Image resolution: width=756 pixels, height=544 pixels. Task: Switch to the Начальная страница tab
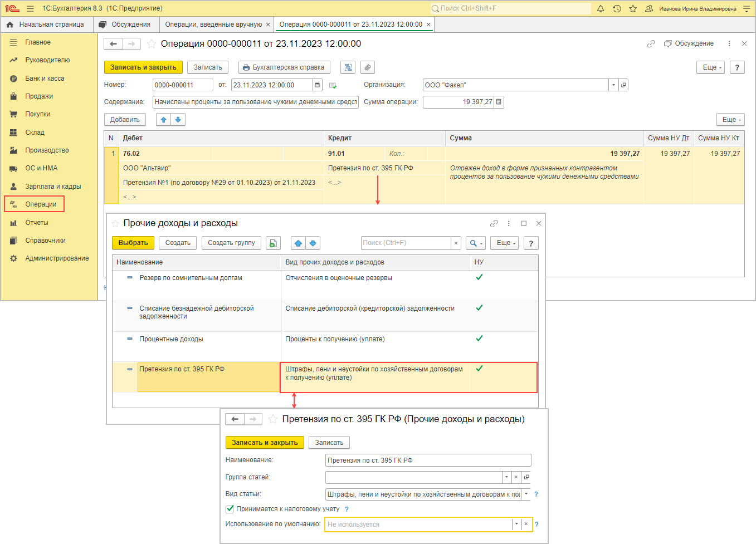(x=45, y=24)
